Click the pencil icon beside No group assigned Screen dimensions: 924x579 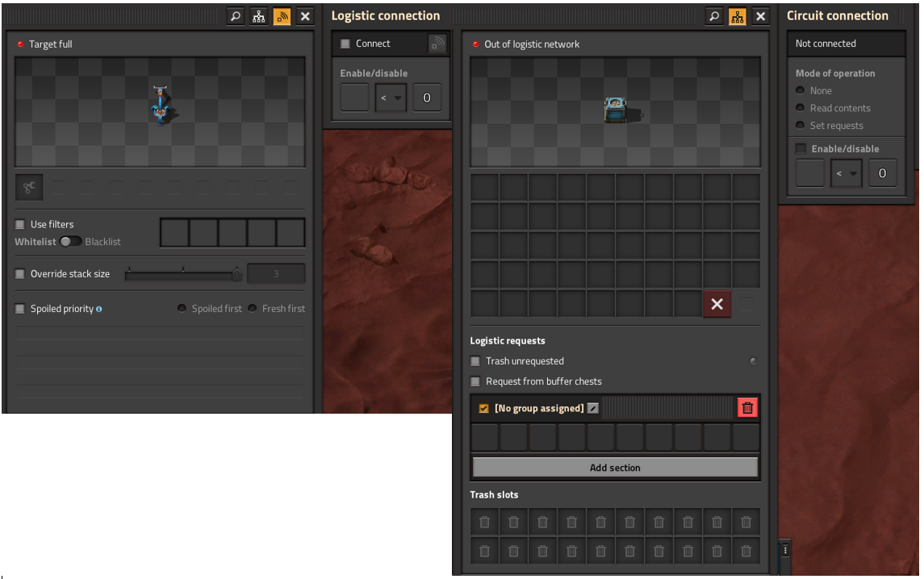tap(593, 408)
